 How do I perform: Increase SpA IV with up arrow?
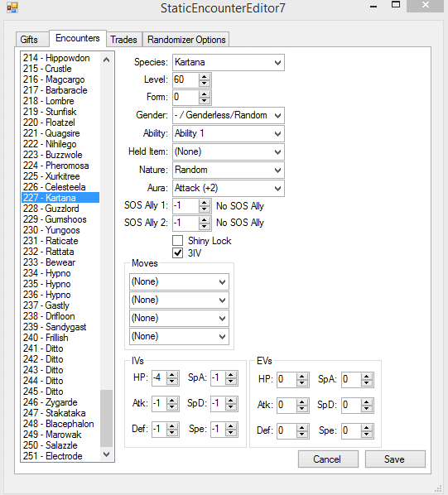pos(231,375)
